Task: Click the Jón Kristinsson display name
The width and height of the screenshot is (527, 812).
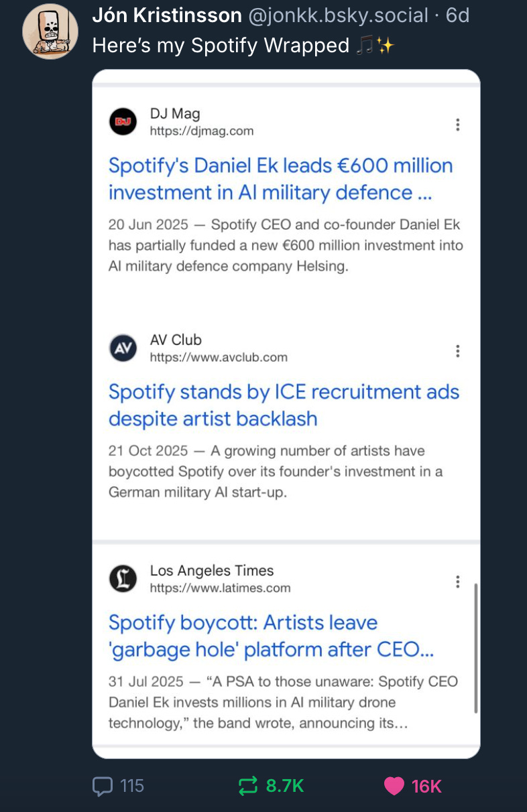Action: coord(166,15)
